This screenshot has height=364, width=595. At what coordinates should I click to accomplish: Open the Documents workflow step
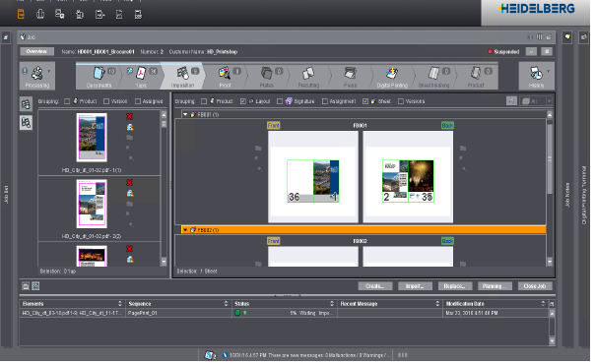click(x=99, y=76)
